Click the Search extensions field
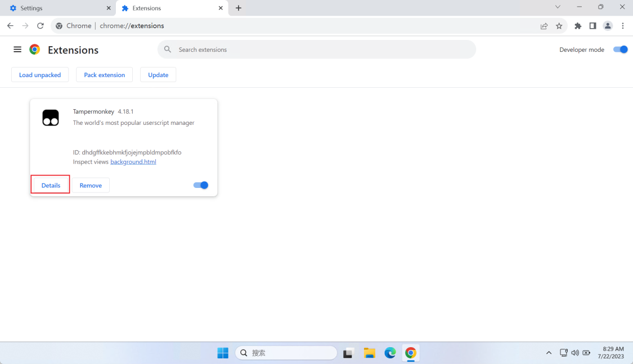Image resolution: width=633 pixels, height=364 pixels. pyautogui.click(x=316, y=50)
